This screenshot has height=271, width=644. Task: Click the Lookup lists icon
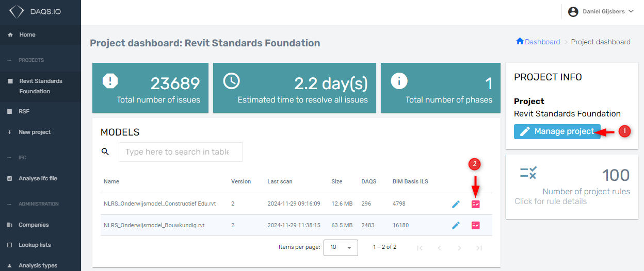(x=9, y=245)
